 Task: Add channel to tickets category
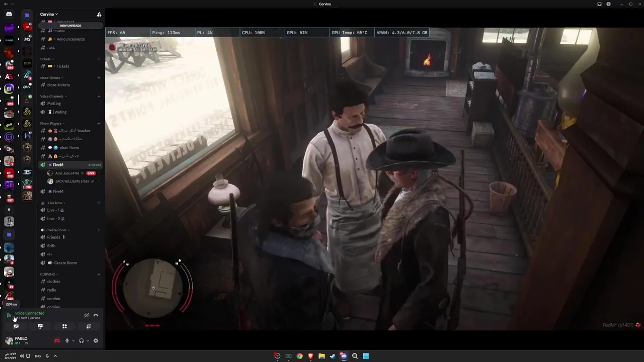pos(99,59)
